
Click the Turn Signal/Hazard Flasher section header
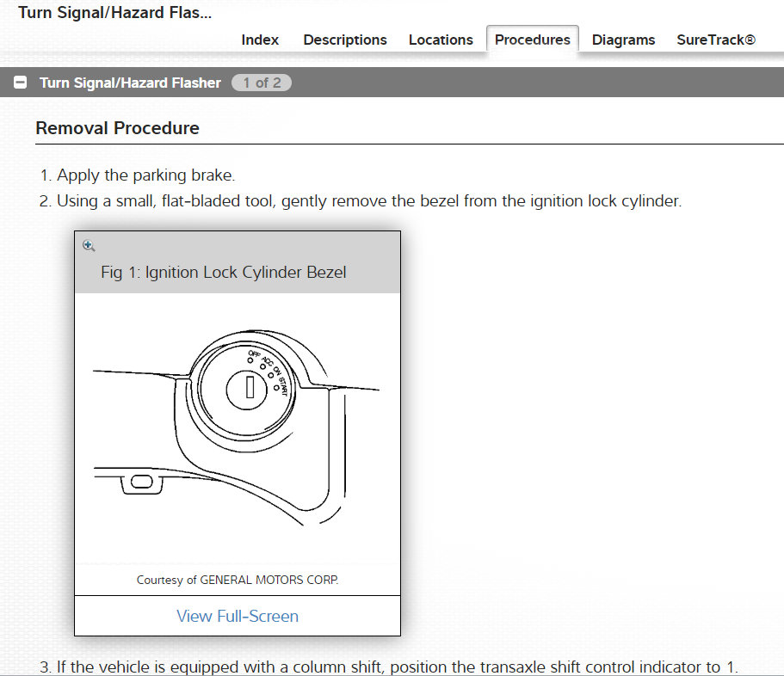click(x=130, y=83)
